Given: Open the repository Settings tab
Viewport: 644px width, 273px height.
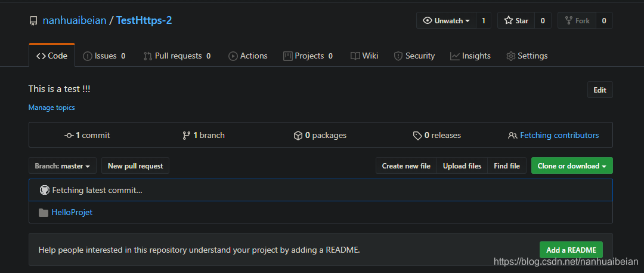Looking at the screenshot, I should pos(527,56).
